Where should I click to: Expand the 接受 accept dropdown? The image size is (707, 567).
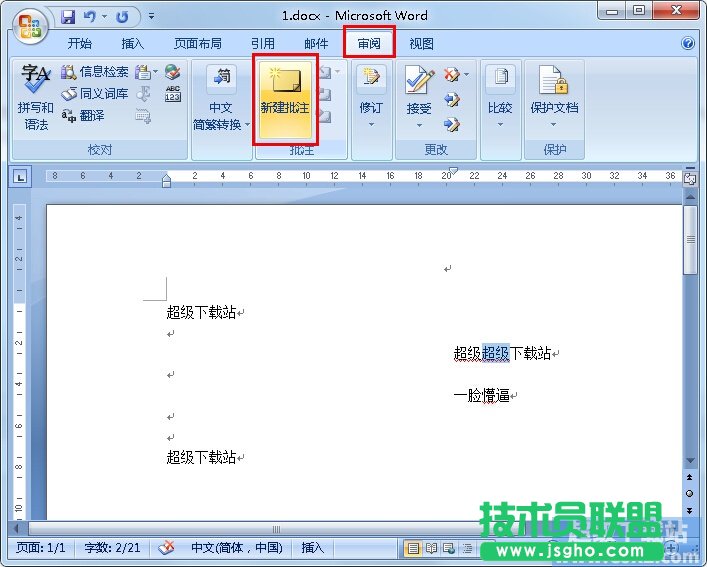click(419, 125)
